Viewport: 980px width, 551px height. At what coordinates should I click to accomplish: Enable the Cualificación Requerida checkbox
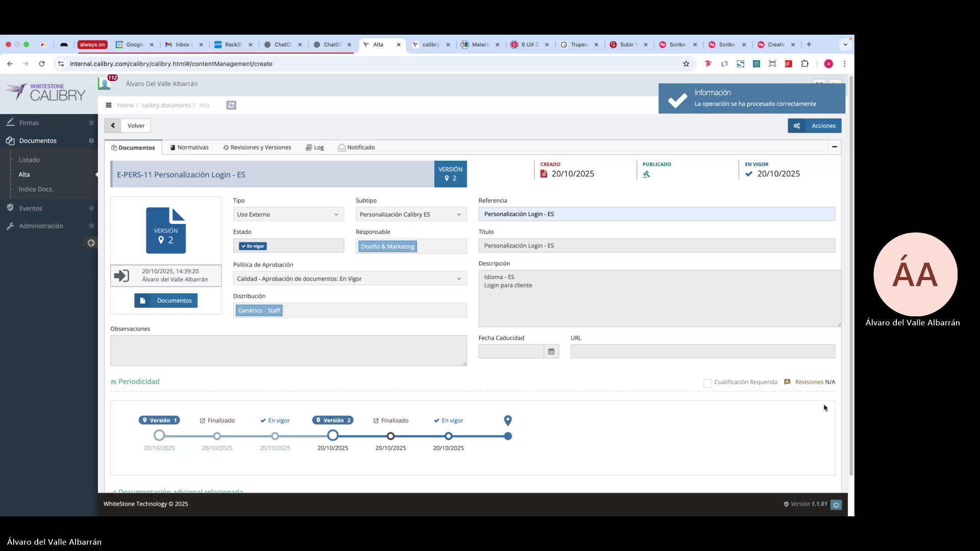coord(707,383)
